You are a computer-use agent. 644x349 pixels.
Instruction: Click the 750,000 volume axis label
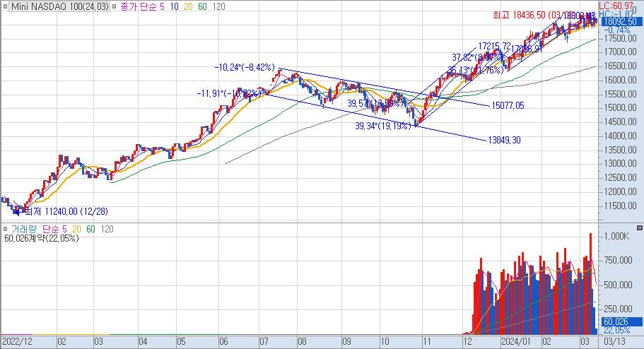pyautogui.click(x=618, y=260)
